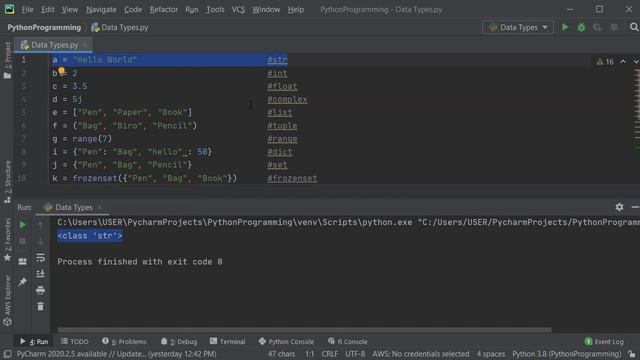Open the Refactor menu
This screenshot has width=640, height=360.
coord(164,9)
